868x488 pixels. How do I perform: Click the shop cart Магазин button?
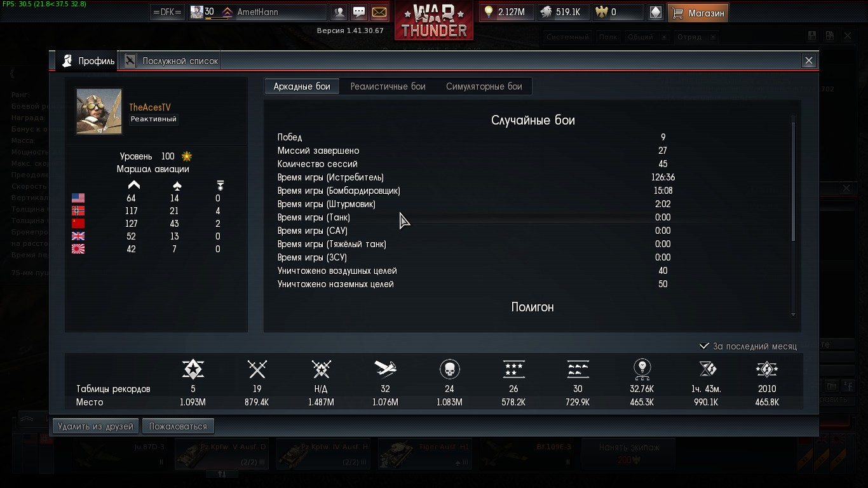point(698,12)
